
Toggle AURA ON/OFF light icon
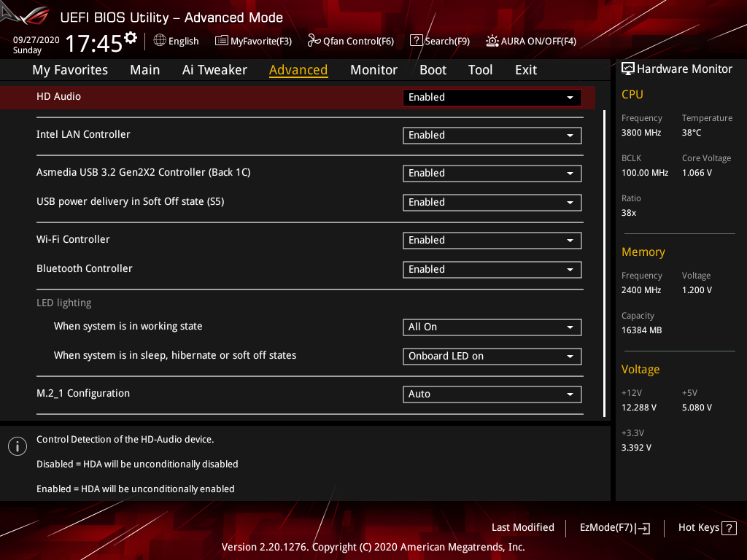click(492, 41)
